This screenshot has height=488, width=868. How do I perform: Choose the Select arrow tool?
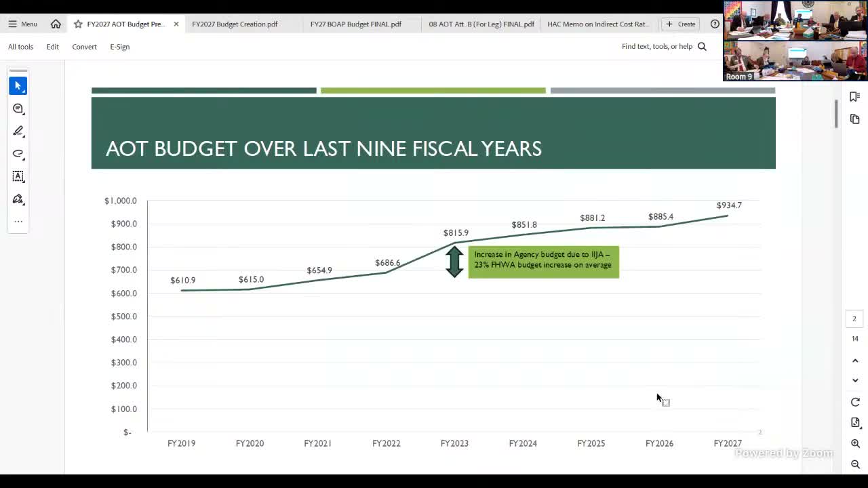coord(18,86)
